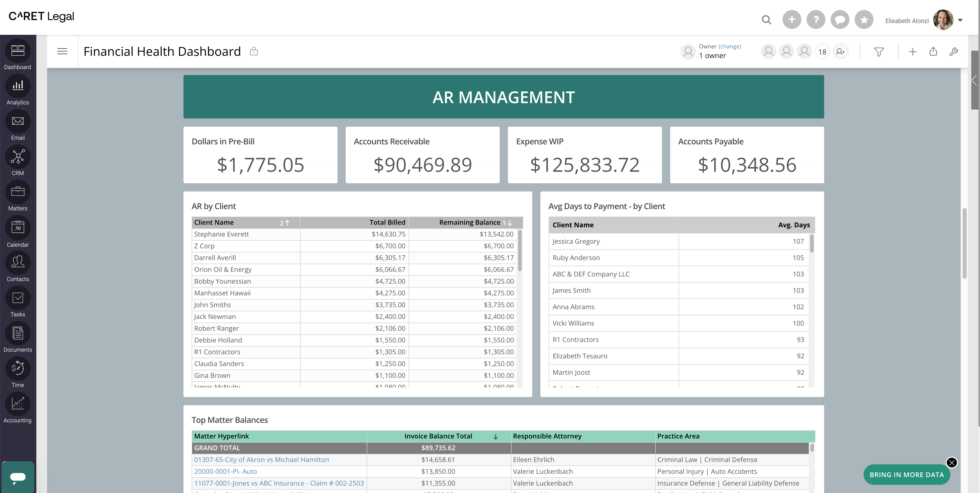
Task: Toggle favorites star in top bar
Action: (864, 20)
